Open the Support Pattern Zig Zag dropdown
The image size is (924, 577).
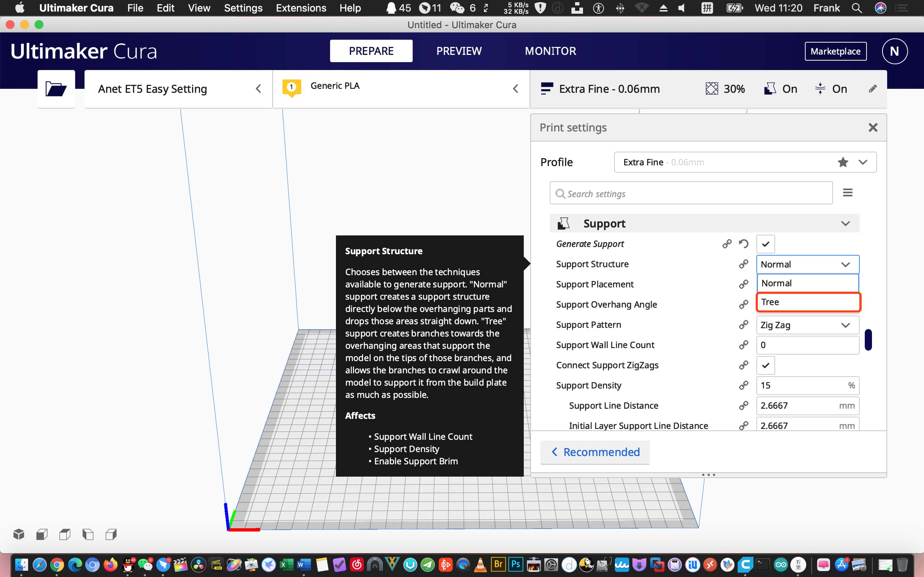[808, 325]
